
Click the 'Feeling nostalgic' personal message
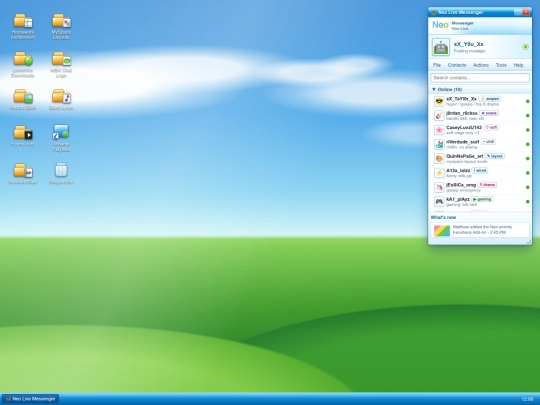pyautogui.click(x=469, y=51)
